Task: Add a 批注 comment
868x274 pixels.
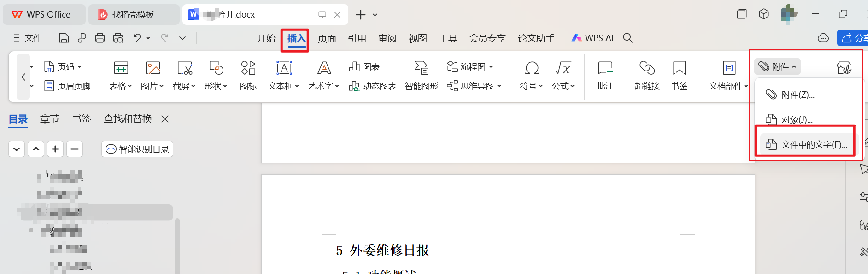Action: (605, 75)
